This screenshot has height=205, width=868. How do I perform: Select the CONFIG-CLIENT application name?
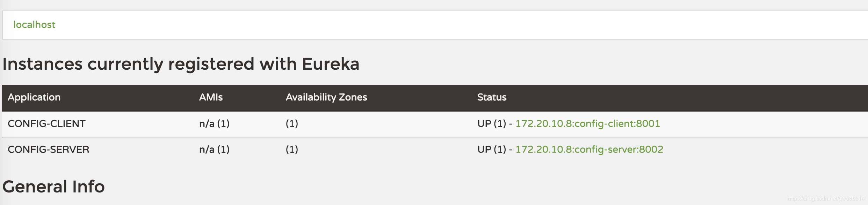46,124
